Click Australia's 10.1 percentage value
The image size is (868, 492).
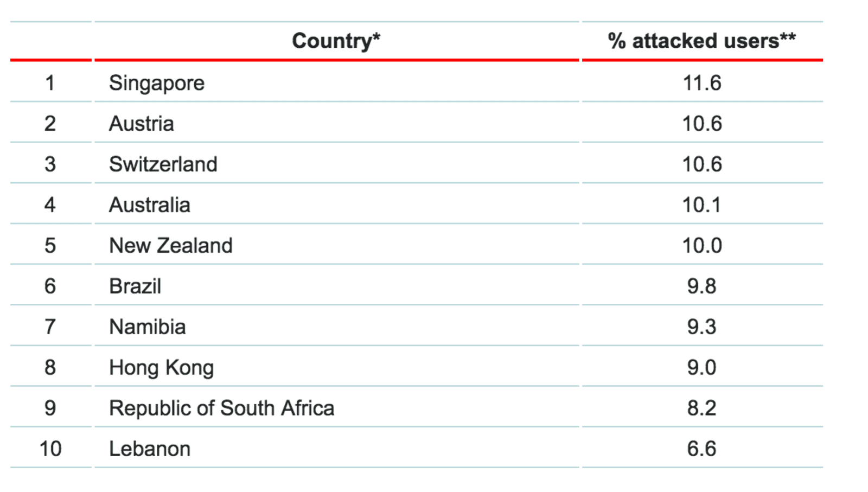coord(701,205)
